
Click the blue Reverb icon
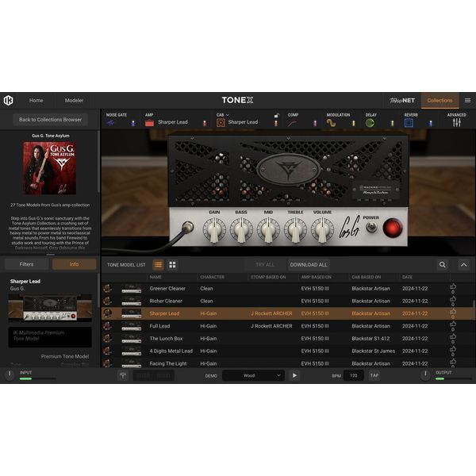409,123
